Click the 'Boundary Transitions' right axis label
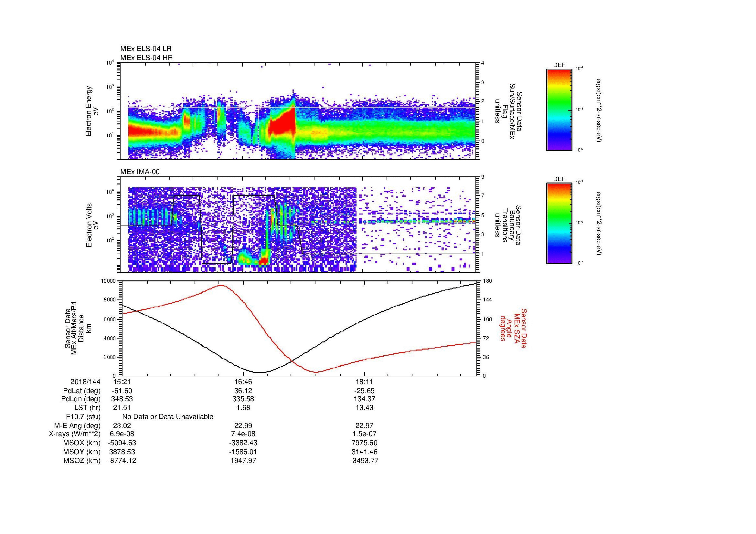The height and width of the screenshot is (534, 756). click(509, 225)
